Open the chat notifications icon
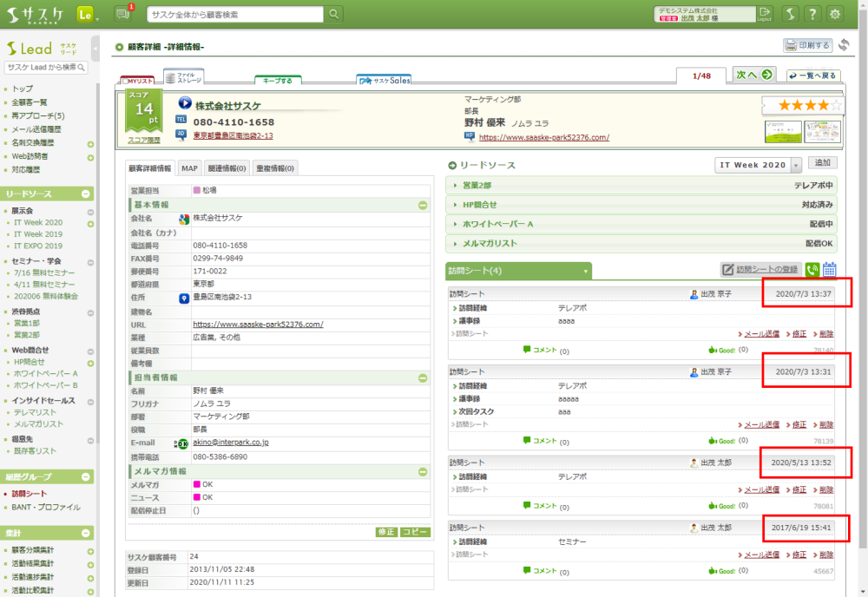 (x=122, y=14)
